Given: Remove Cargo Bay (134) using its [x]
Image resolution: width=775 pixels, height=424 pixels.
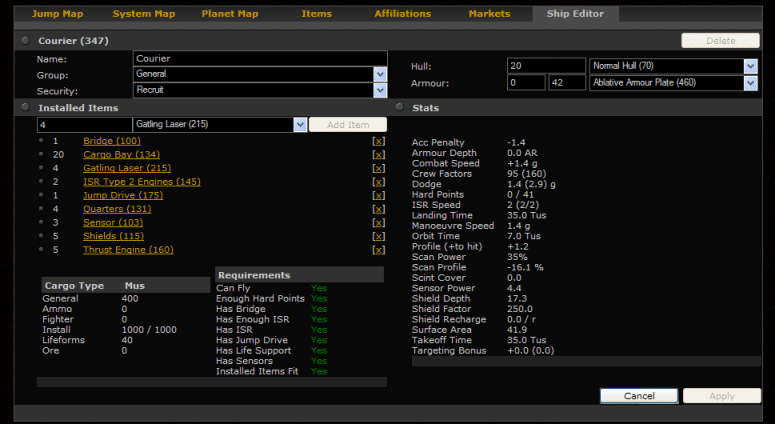Looking at the screenshot, I should (378, 155).
